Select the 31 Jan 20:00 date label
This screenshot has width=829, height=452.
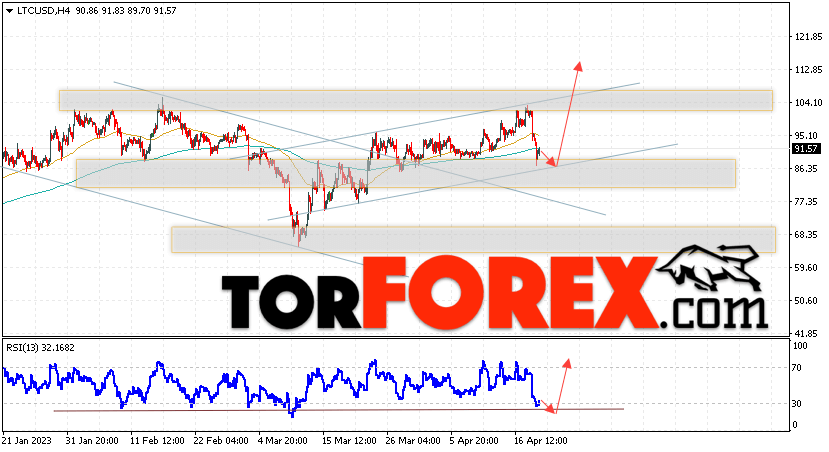[x=92, y=440]
